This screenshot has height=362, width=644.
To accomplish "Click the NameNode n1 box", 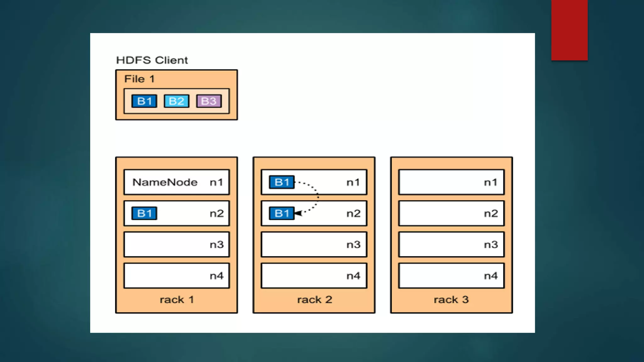I will point(177,182).
